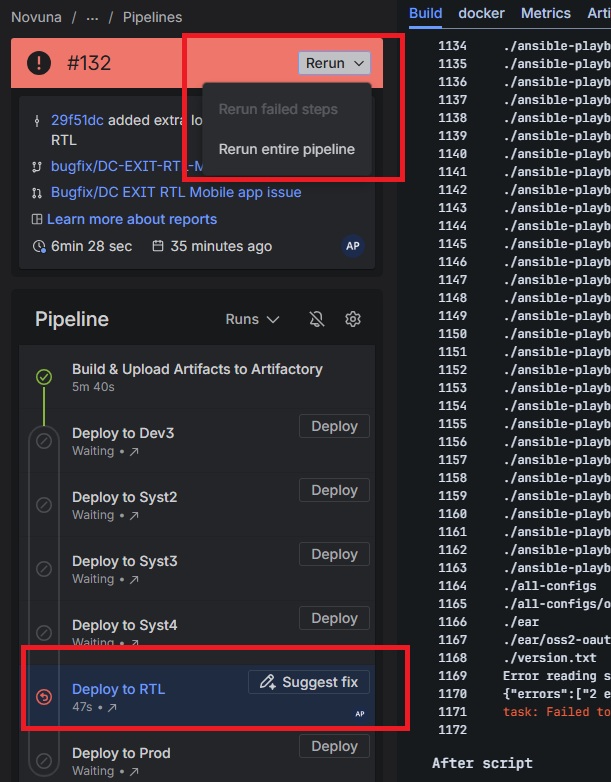
Task: Click log line 1171 'task: Failed to'
Action: coord(557,712)
